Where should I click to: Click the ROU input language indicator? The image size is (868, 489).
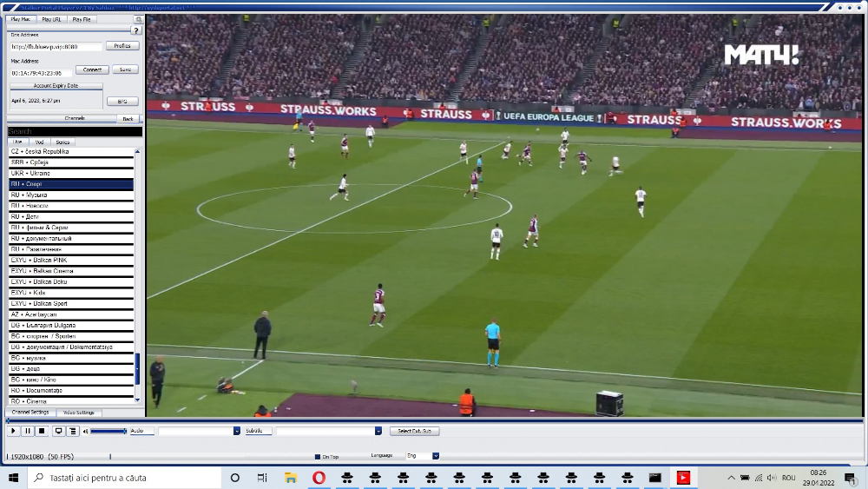click(x=789, y=478)
